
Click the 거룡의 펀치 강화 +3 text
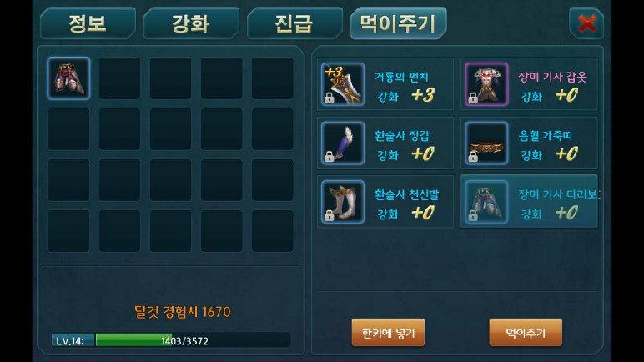(405, 96)
